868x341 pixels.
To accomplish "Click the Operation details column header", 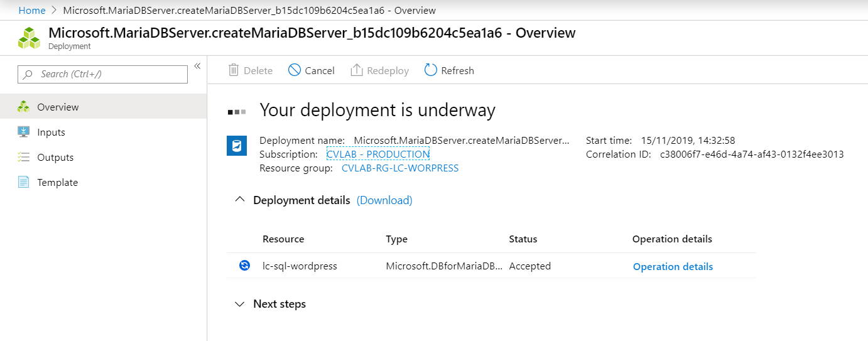I will click(x=672, y=239).
